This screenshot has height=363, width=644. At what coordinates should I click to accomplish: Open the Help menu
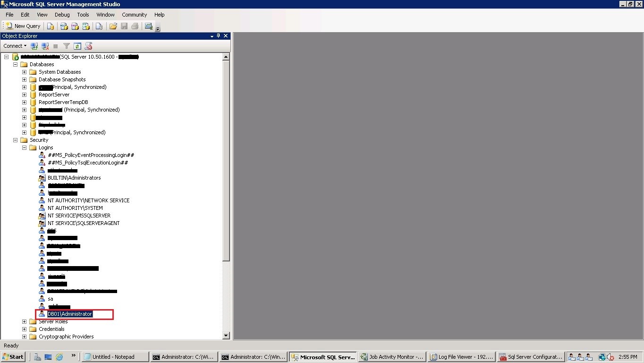tap(160, 15)
